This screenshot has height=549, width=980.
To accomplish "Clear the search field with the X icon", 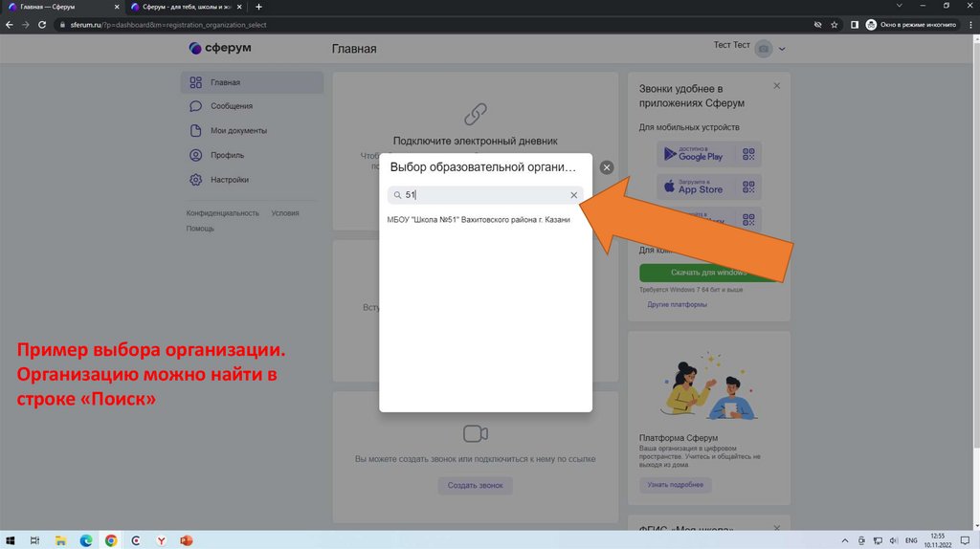I will 574,195.
